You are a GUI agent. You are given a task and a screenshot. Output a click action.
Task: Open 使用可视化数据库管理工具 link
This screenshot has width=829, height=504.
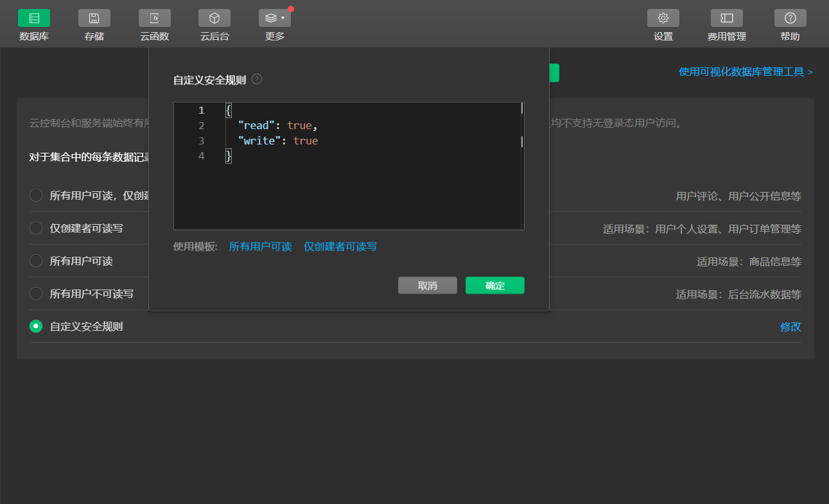(746, 72)
